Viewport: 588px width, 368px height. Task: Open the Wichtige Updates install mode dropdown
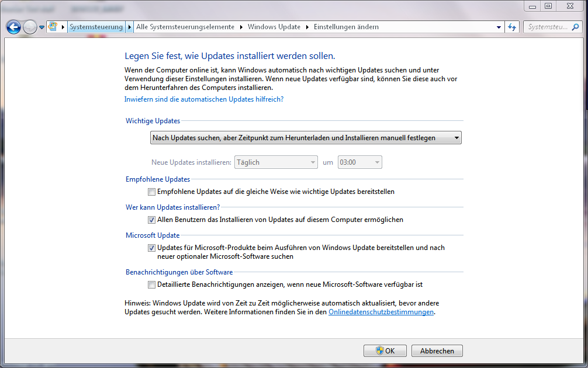tap(306, 138)
